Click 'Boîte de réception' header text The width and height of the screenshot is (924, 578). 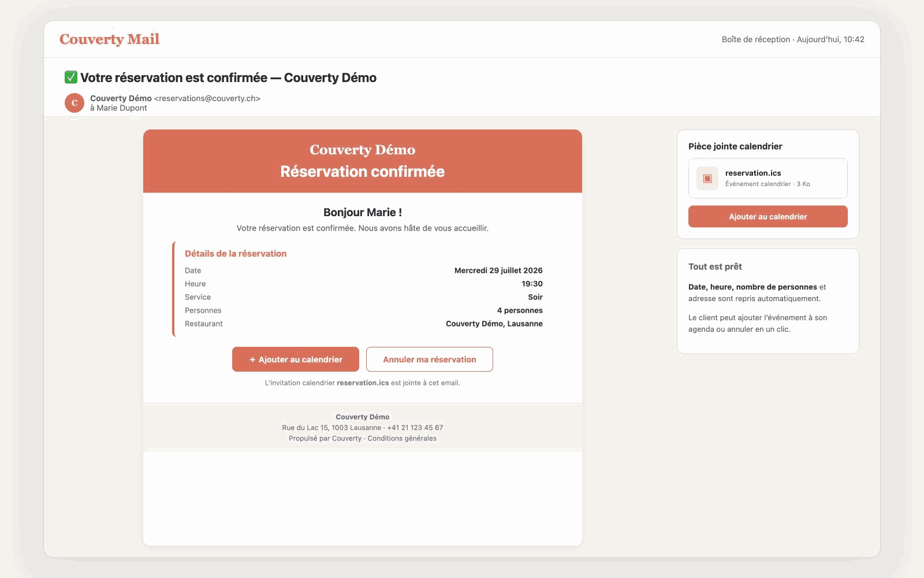point(755,39)
